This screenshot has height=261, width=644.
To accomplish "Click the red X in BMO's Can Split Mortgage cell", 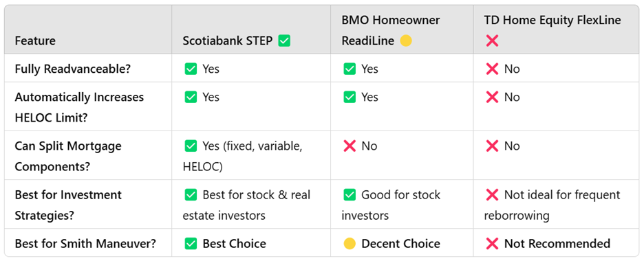I will click(x=350, y=146).
